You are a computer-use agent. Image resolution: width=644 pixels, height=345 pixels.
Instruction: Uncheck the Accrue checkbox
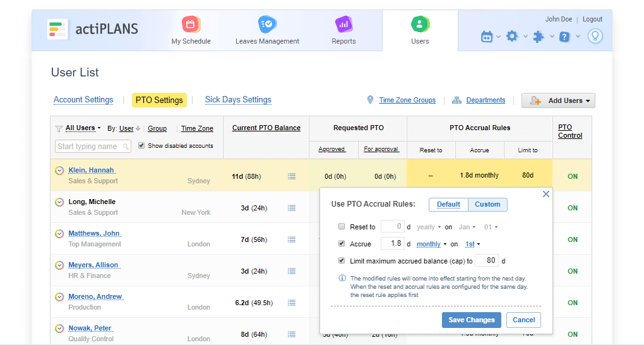342,243
